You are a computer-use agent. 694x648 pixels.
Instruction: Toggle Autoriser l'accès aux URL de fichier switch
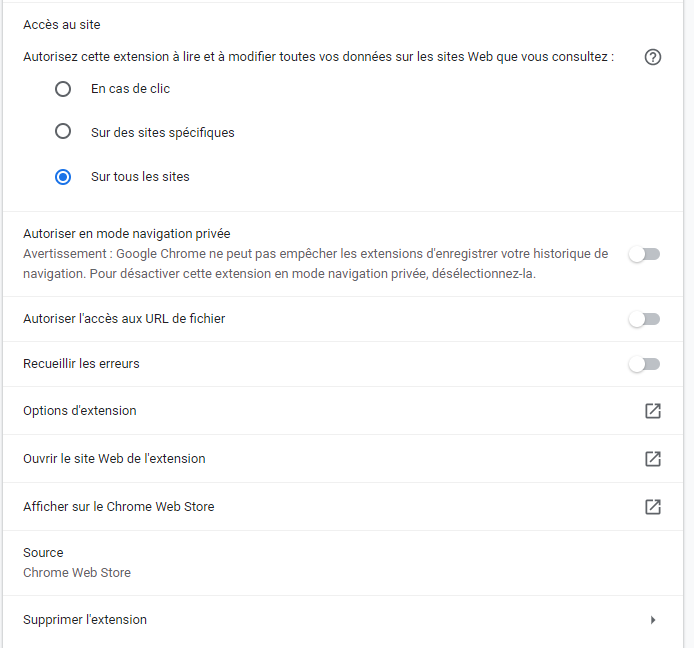pos(644,319)
